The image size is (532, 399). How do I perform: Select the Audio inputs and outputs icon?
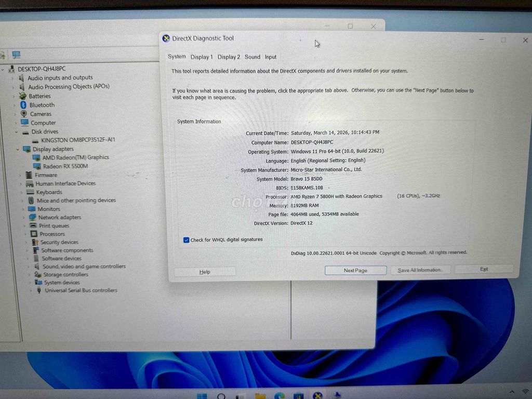click(22, 78)
